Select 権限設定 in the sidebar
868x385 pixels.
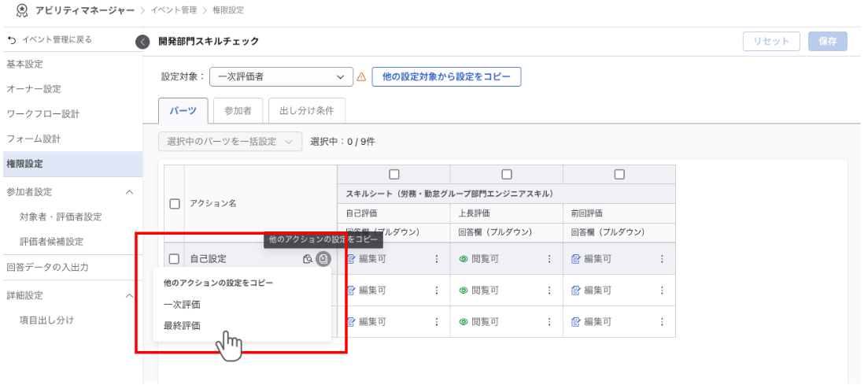(x=72, y=164)
